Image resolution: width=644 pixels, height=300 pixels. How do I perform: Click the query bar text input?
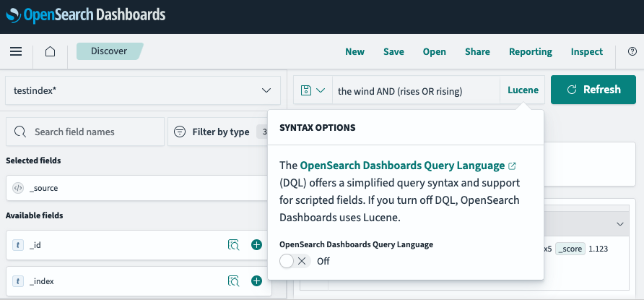coord(415,90)
